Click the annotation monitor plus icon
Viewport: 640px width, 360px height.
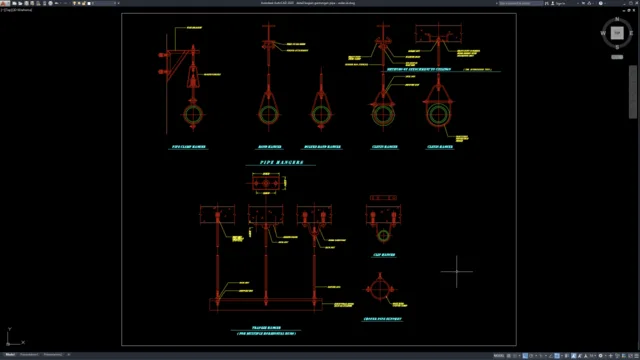tap(611, 356)
